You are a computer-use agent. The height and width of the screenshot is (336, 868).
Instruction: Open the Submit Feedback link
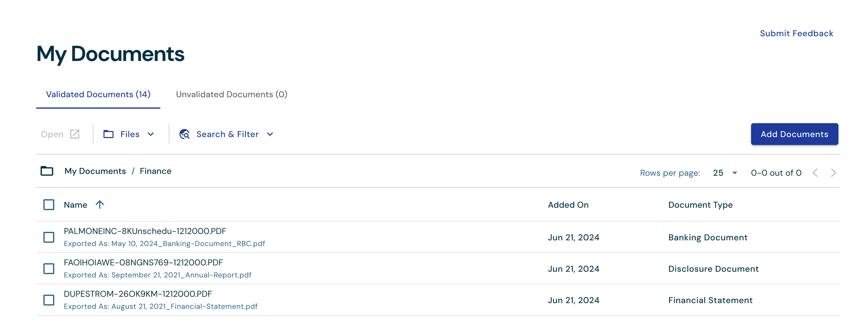tap(796, 33)
